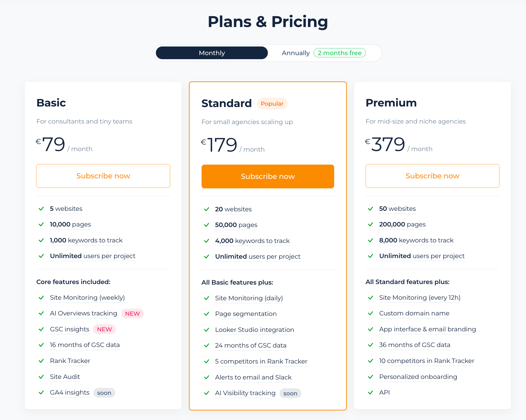Subscribe now to the Basic plan
The width and height of the screenshot is (526, 420).
103,176
